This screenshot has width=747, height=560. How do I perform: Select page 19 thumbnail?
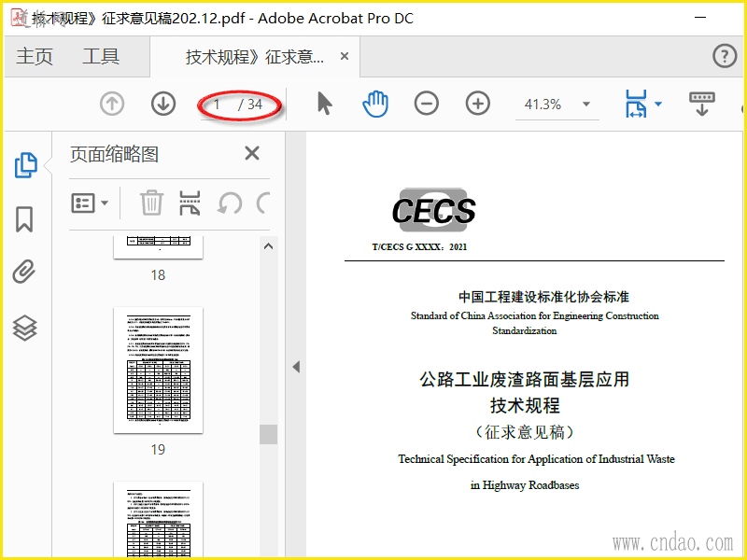[158, 370]
